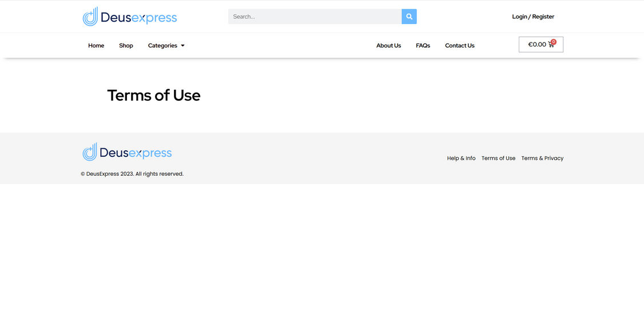
Task: Click the circular D emblem in the header logo
Action: pos(90,17)
